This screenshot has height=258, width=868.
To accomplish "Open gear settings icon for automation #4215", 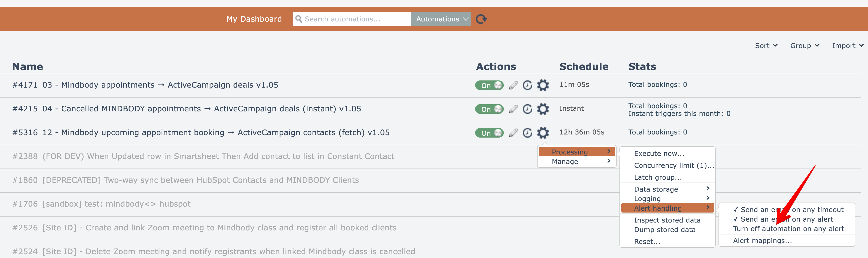I will pos(543,109).
